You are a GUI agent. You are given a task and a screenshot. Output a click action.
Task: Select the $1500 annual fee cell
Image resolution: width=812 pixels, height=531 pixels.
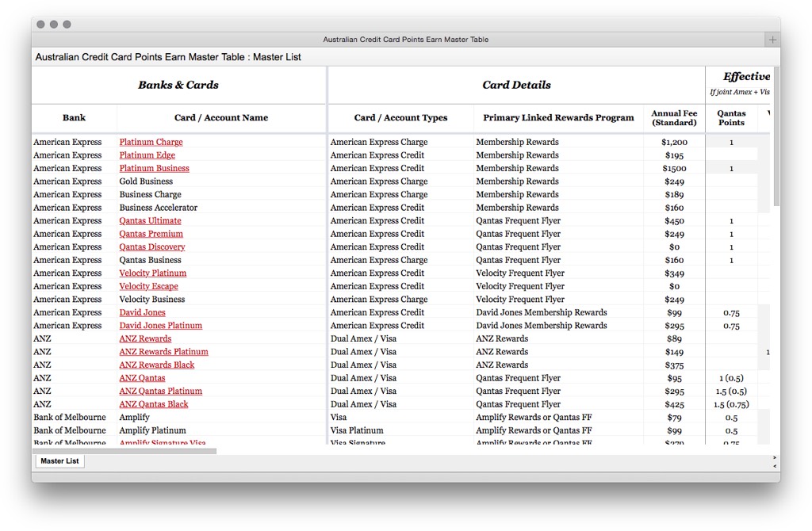(674, 168)
